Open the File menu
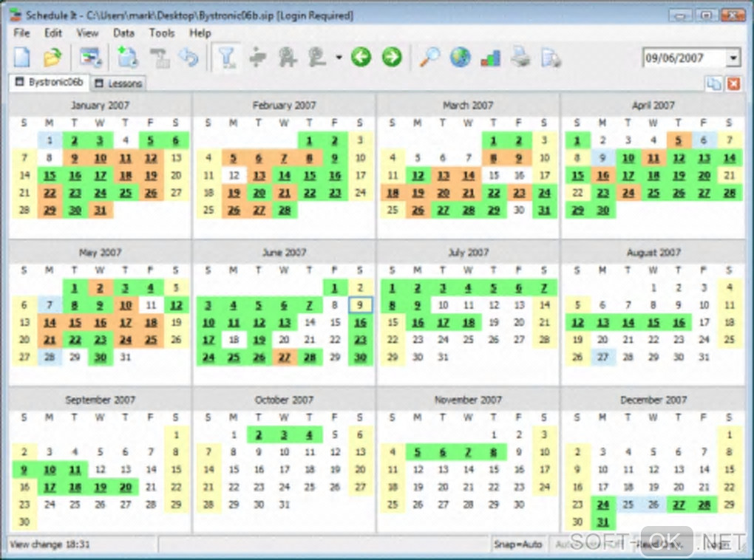This screenshot has width=754, height=560. 21,33
